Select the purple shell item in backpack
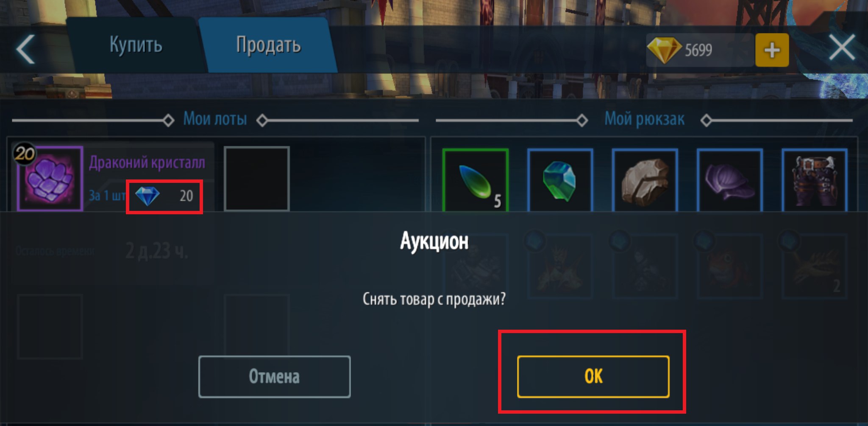The image size is (868, 426). coord(729,180)
